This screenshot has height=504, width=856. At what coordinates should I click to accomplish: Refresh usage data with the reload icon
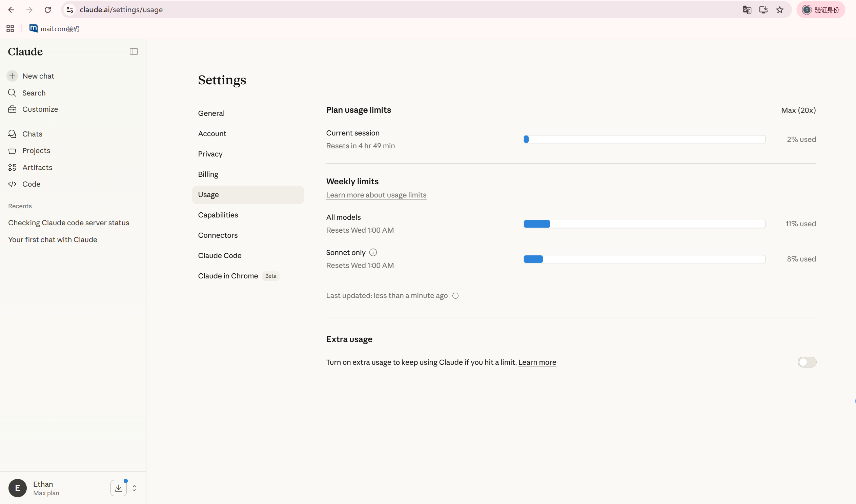[x=455, y=296]
